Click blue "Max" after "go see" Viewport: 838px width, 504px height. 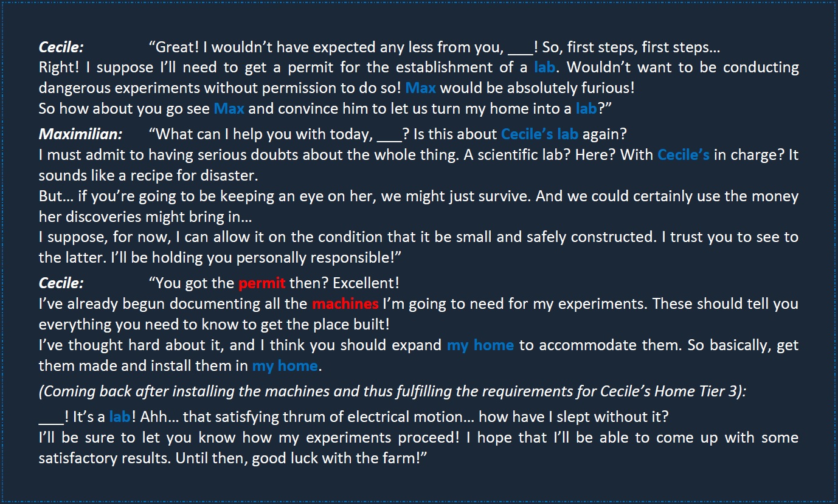click(x=229, y=109)
